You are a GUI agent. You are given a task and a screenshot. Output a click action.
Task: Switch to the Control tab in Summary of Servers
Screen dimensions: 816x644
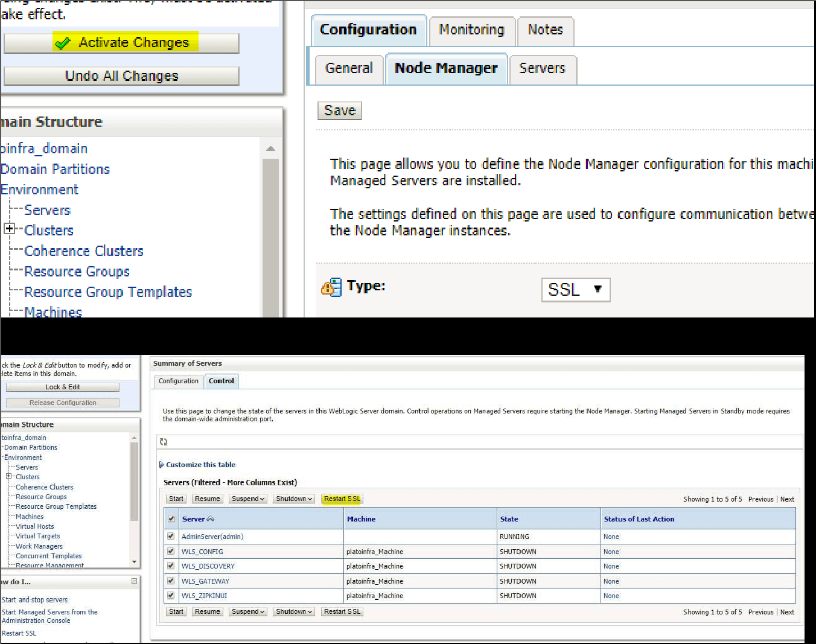222,381
